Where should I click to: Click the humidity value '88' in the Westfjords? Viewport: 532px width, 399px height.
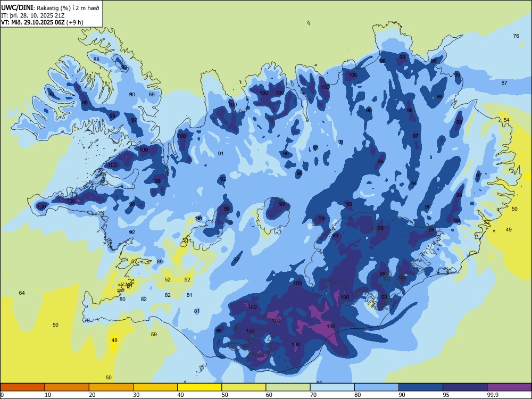96,60
